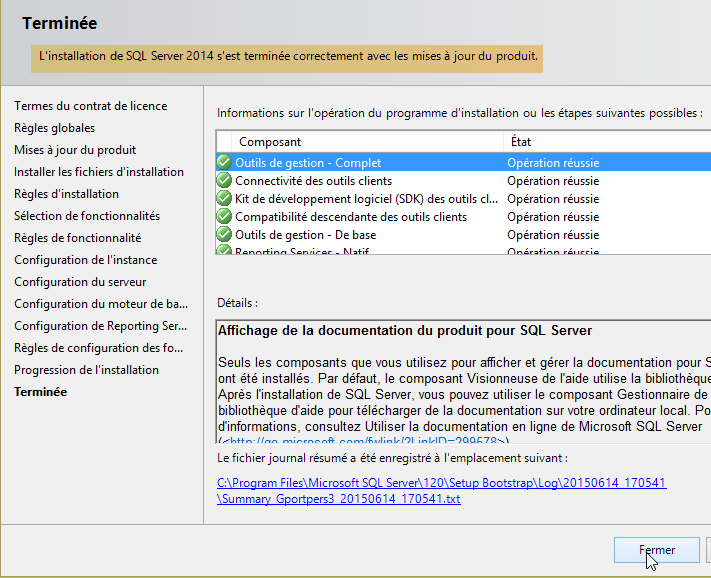711x578 pixels.
Task: Select Sélection de fonctionnalités step
Action: 87,216
